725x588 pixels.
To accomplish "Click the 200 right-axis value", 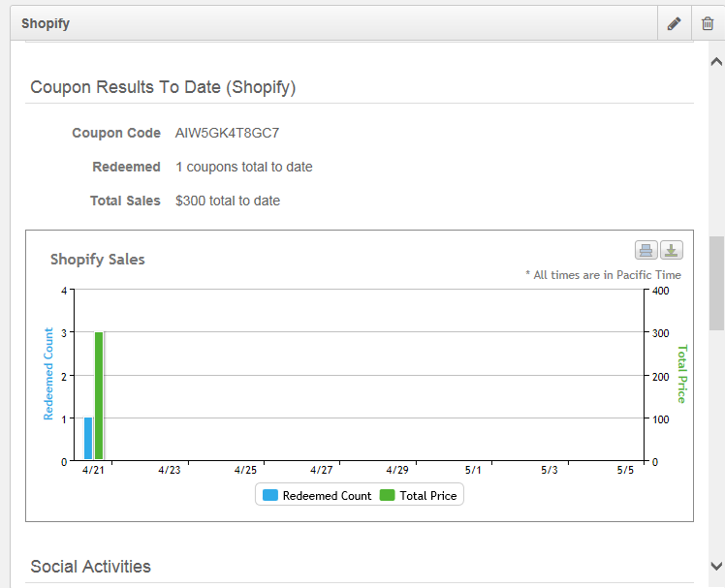I will point(661,377).
